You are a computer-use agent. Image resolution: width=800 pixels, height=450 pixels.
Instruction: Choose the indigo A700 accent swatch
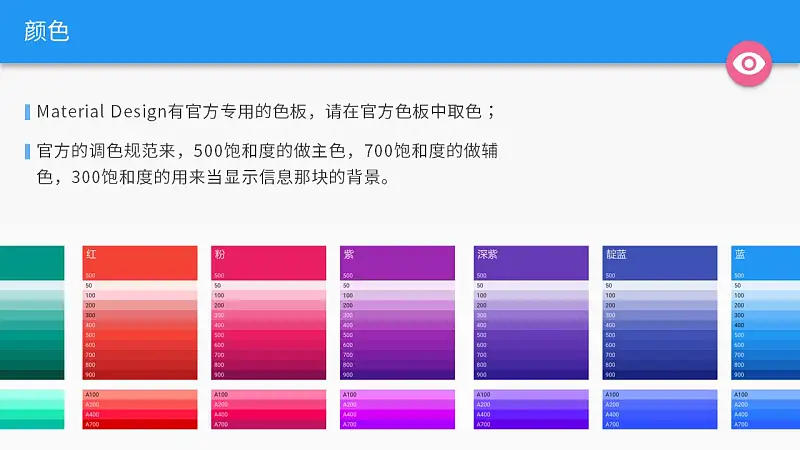pos(660,424)
